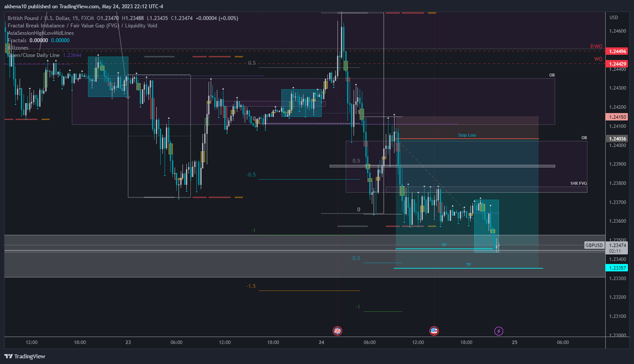The height and width of the screenshot is (364, 634).
Task: Click the cyan 1.23357 price label
Action: coord(618,268)
